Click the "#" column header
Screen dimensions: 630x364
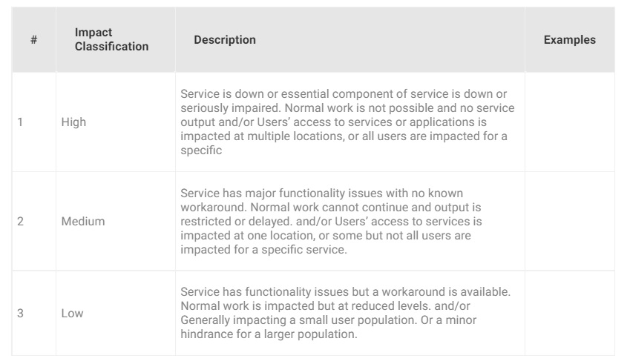coord(34,40)
